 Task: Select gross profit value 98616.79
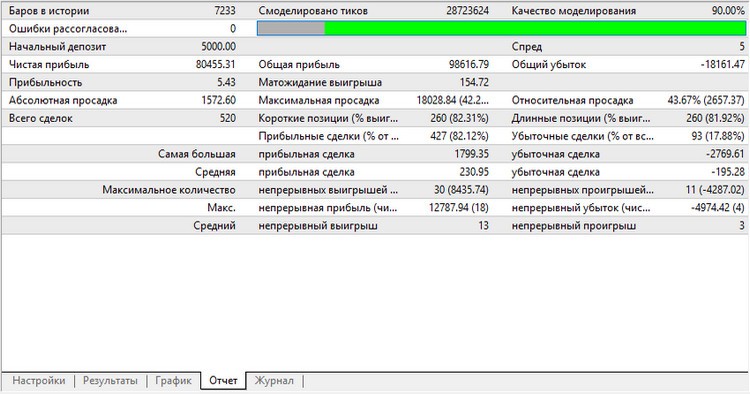coord(469,65)
